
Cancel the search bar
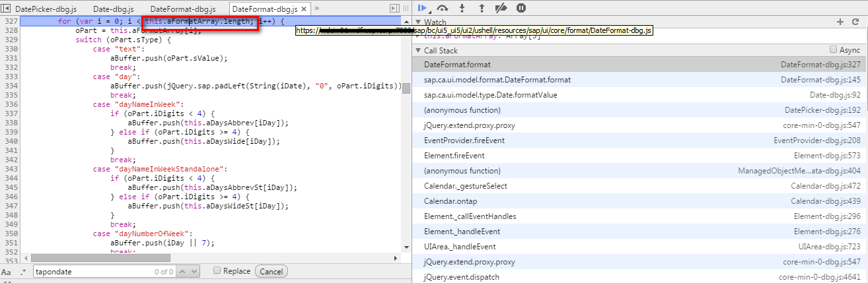[x=271, y=271]
